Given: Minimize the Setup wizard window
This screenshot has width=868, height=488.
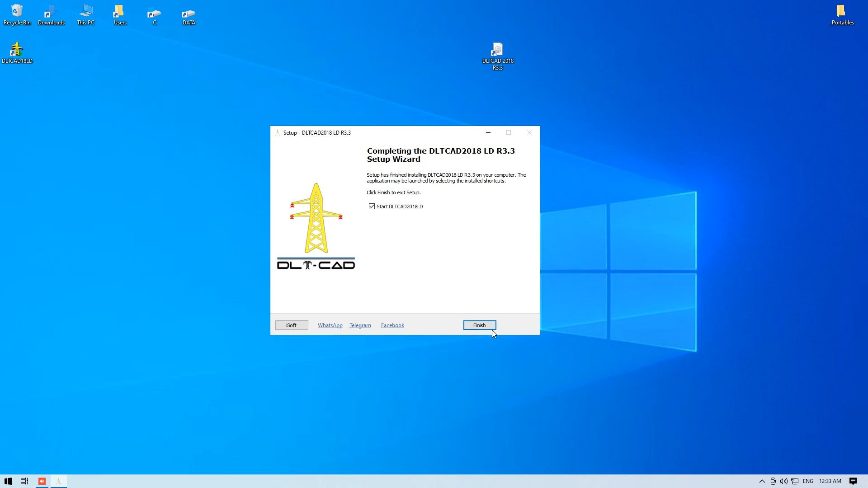Looking at the screenshot, I should [488, 132].
